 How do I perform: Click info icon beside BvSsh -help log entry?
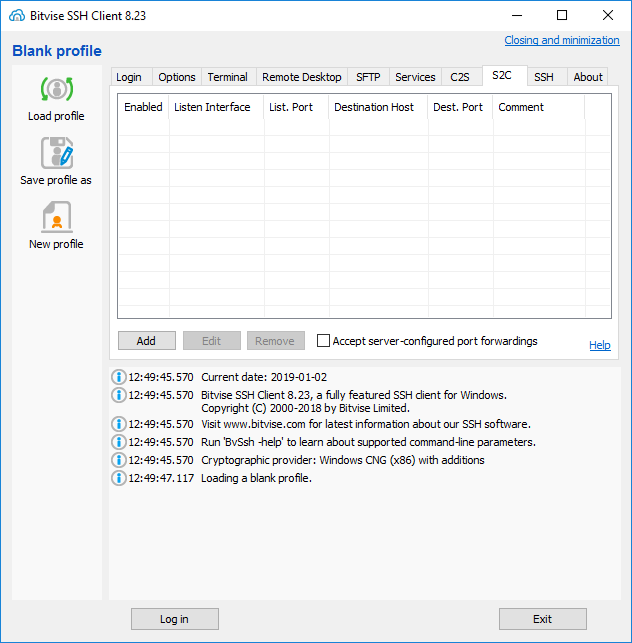pos(119,442)
